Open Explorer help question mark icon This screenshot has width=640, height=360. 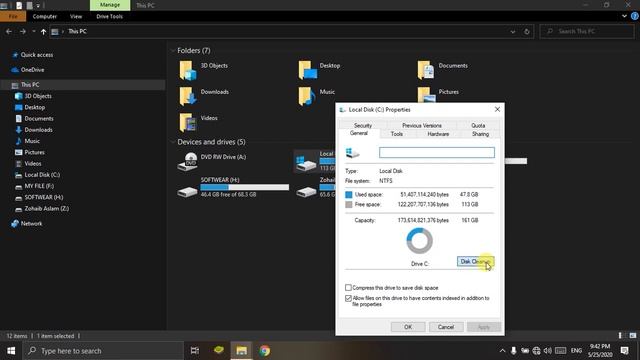[634, 16]
